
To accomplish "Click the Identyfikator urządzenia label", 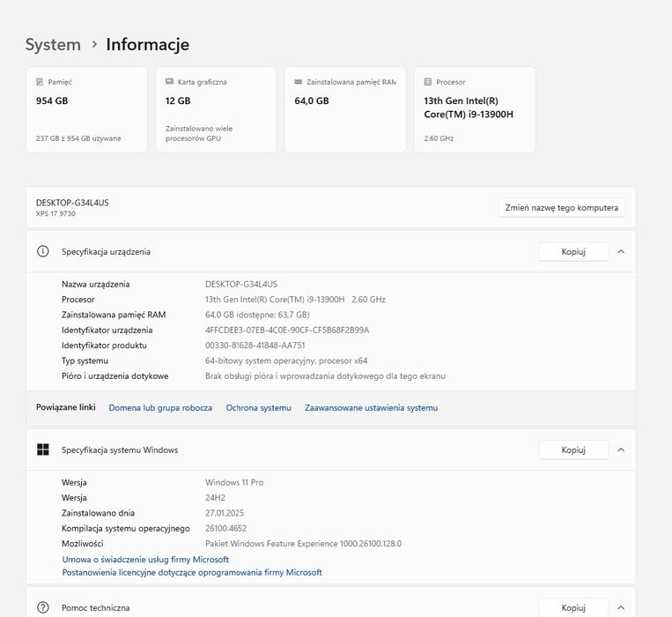I will point(107,331).
